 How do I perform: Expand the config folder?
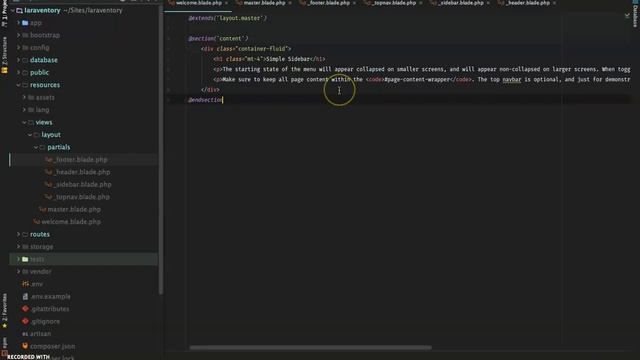(x=18, y=47)
